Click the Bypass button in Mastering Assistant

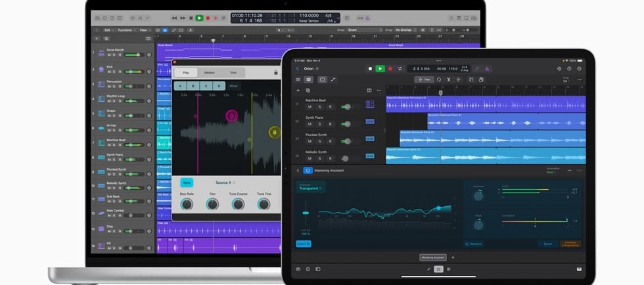[548, 244]
